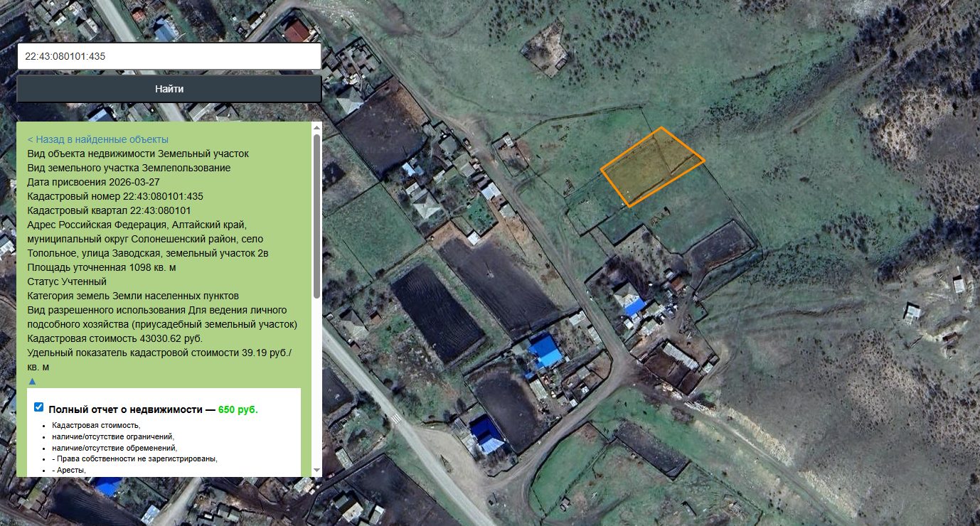Uncheck the Полный отчет о недвижимости checkbox
Screen dimensions: 980x526
(39, 408)
